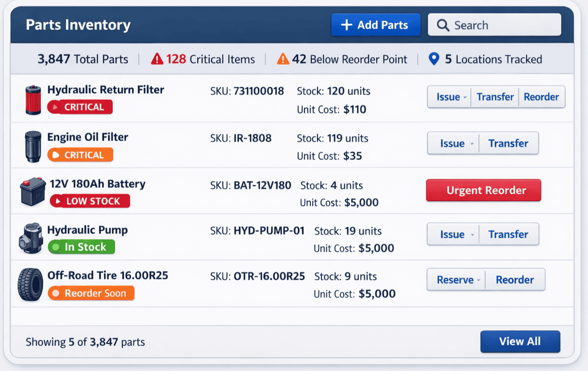This screenshot has width=588, height=371.
Task: Click the location pin icon for Locations Tracked
Action: click(434, 59)
